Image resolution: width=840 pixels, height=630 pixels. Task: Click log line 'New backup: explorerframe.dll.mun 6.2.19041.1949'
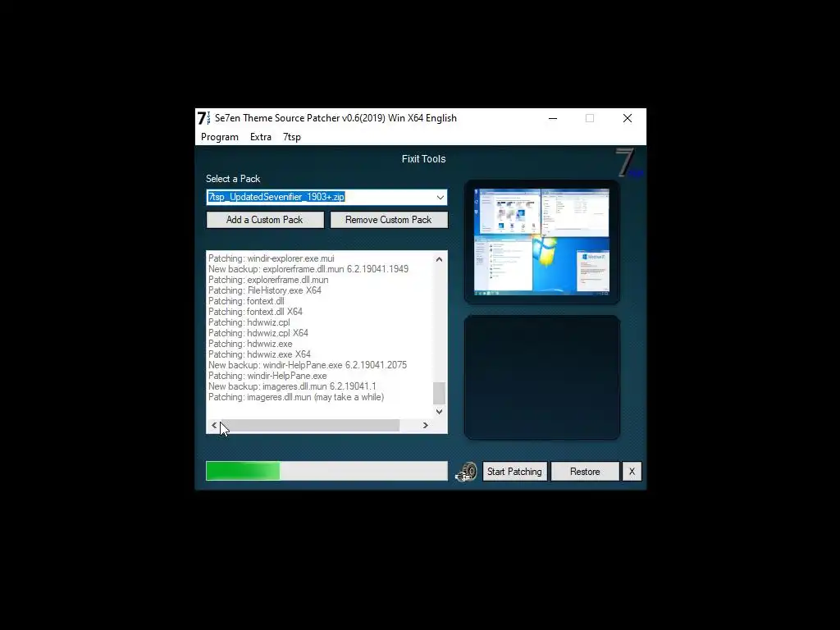(x=308, y=269)
